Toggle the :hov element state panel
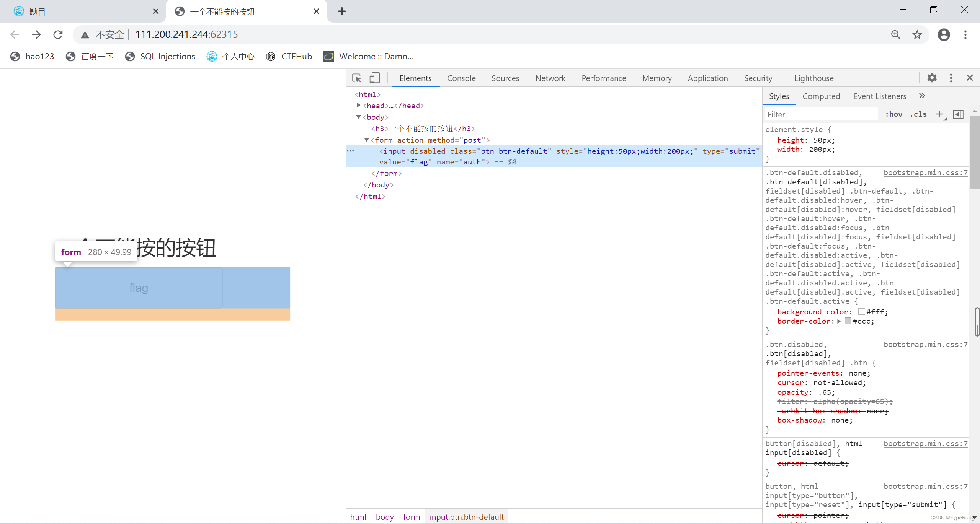This screenshot has height=524, width=980. click(x=893, y=114)
